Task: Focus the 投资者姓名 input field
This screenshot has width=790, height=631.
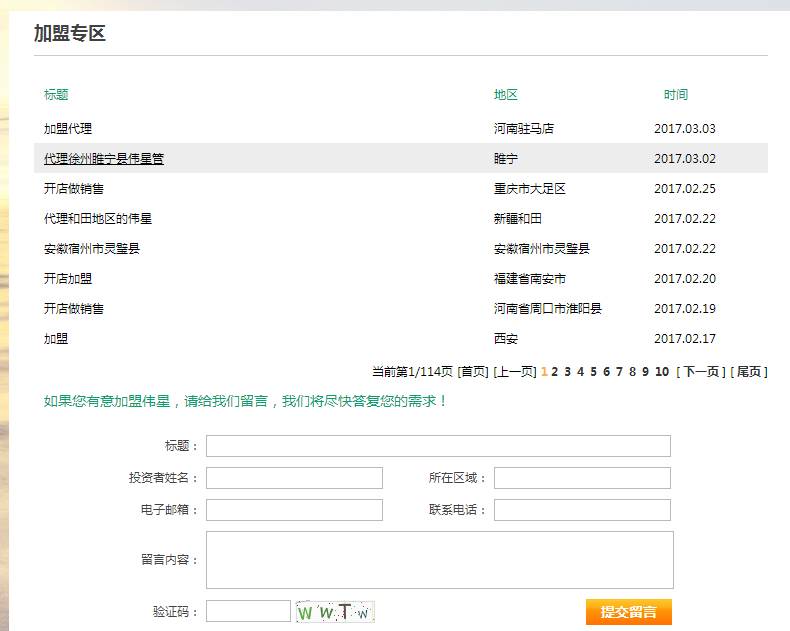Action: click(294, 478)
